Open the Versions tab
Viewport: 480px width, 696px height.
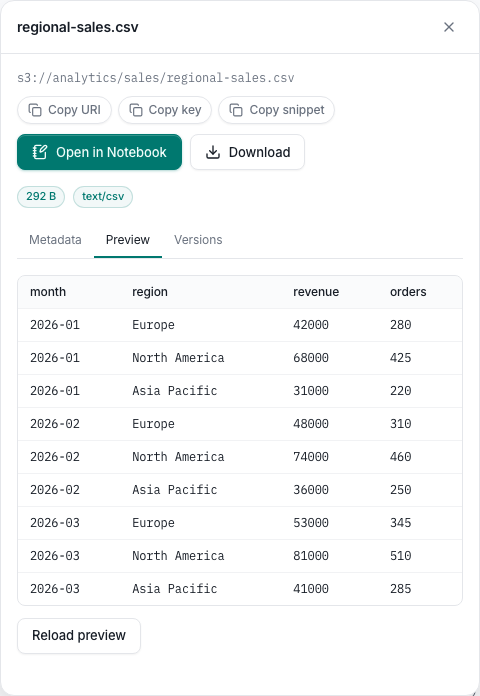click(198, 240)
